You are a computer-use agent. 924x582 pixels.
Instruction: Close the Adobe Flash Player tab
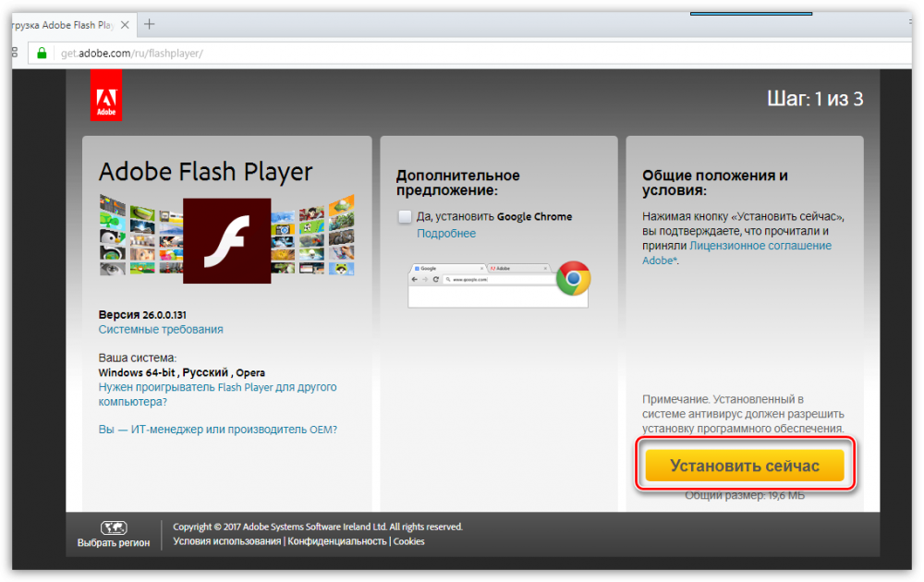point(124,24)
